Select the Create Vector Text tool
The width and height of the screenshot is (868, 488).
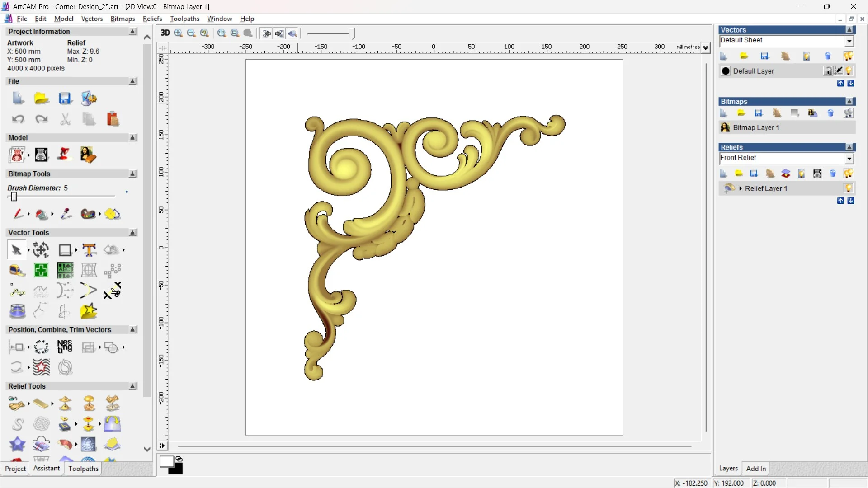(x=89, y=250)
